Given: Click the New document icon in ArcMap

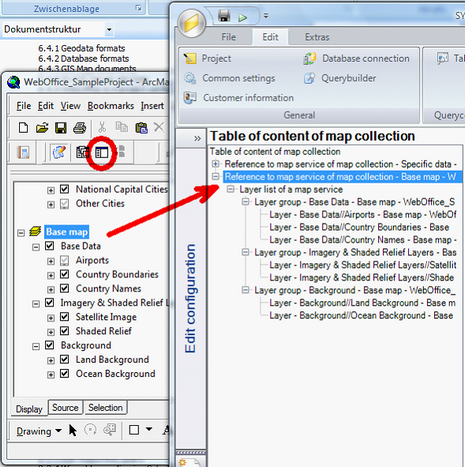Looking at the screenshot, I should [23, 127].
